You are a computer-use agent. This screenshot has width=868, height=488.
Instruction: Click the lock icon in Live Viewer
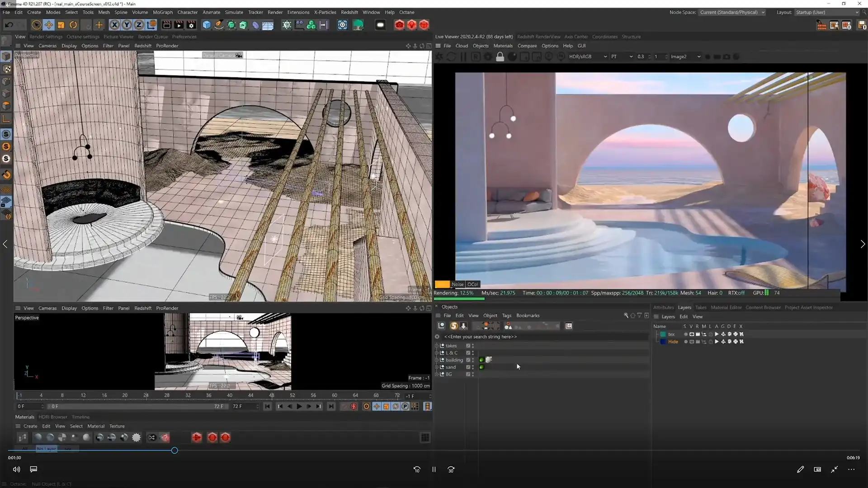pos(500,57)
